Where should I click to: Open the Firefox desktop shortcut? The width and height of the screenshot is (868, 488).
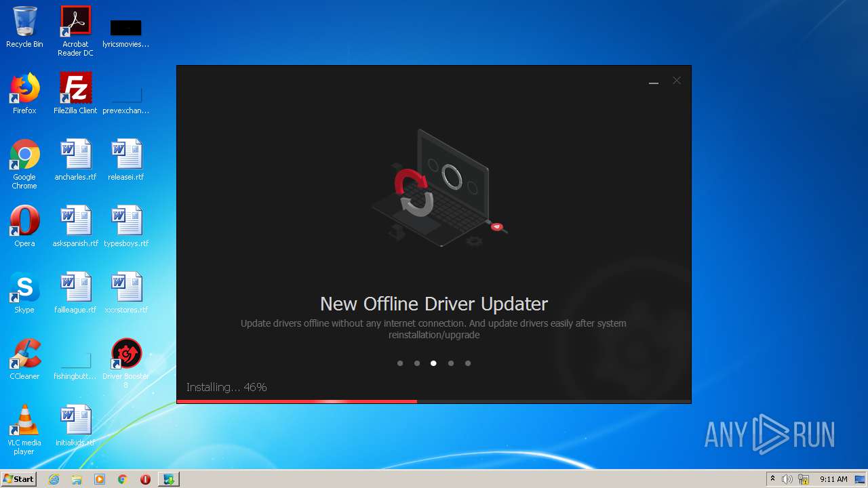pos(24,94)
